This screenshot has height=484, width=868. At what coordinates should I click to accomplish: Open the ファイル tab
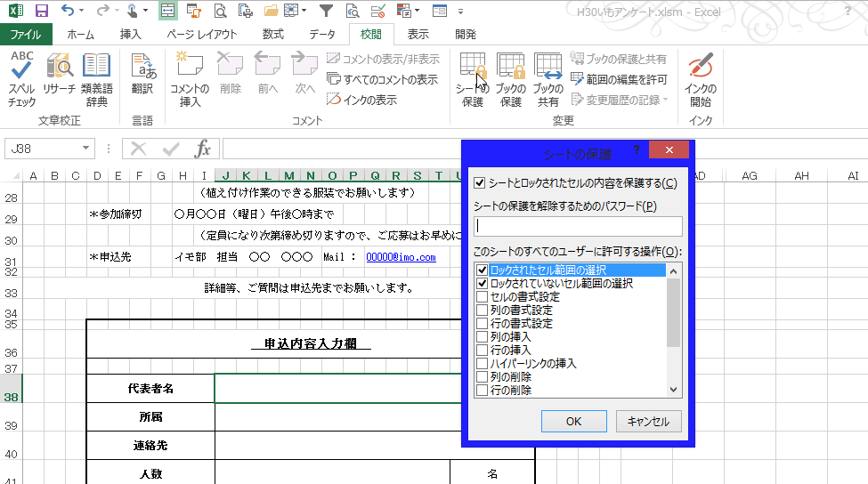tap(26, 35)
